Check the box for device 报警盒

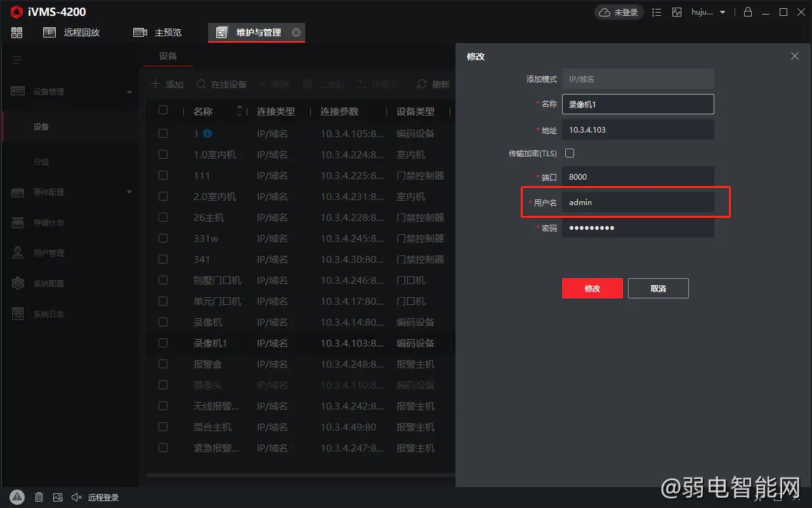[163, 364]
